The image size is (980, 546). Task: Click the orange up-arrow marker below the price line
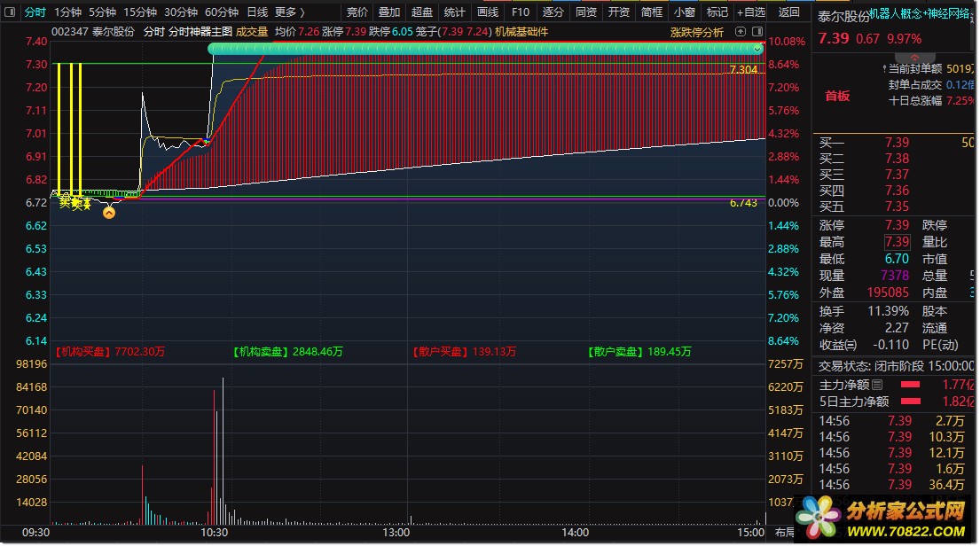(109, 213)
